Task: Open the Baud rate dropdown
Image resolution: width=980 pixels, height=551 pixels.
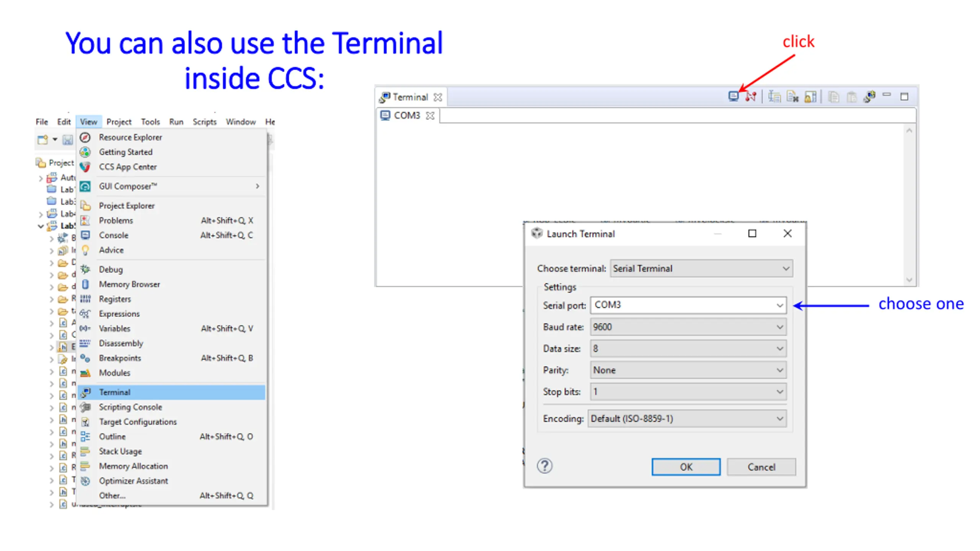Action: [x=688, y=327]
